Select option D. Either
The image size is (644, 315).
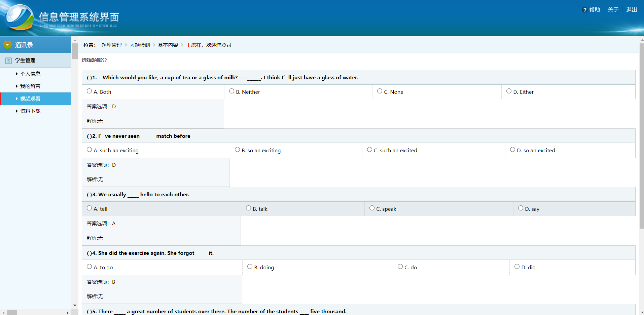click(x=509, y=91)
